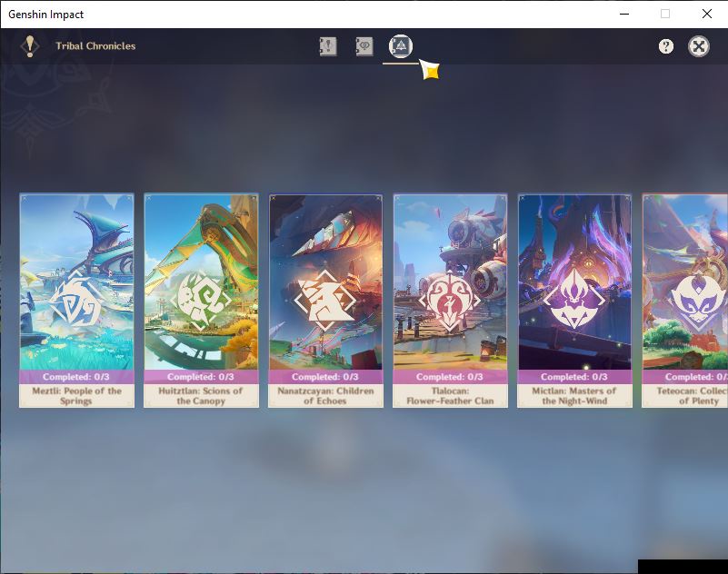Open Huitztlan: Scions of the Canopy label
728x574 pixels.
click(x=201, y=396)
